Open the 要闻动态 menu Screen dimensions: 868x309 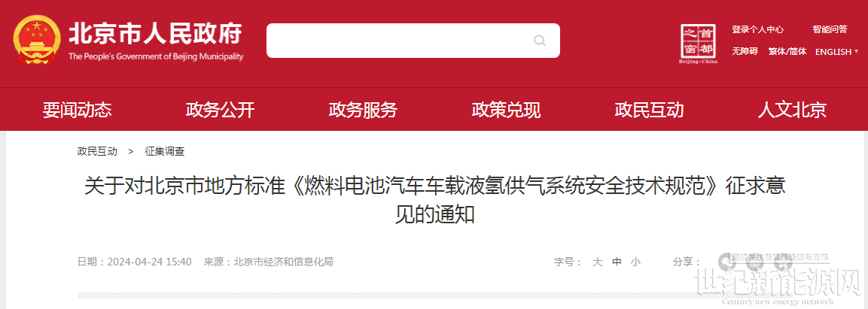[77, 110]
